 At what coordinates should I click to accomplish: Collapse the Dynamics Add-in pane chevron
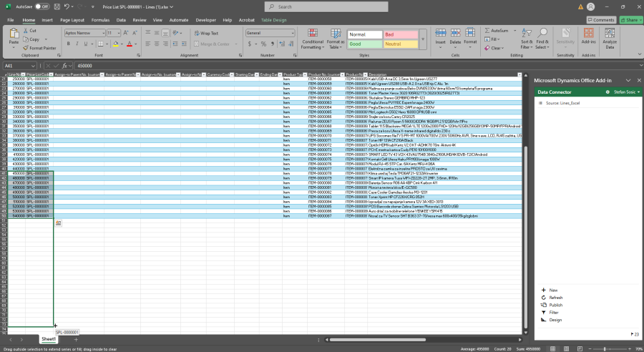pos(628,81)
